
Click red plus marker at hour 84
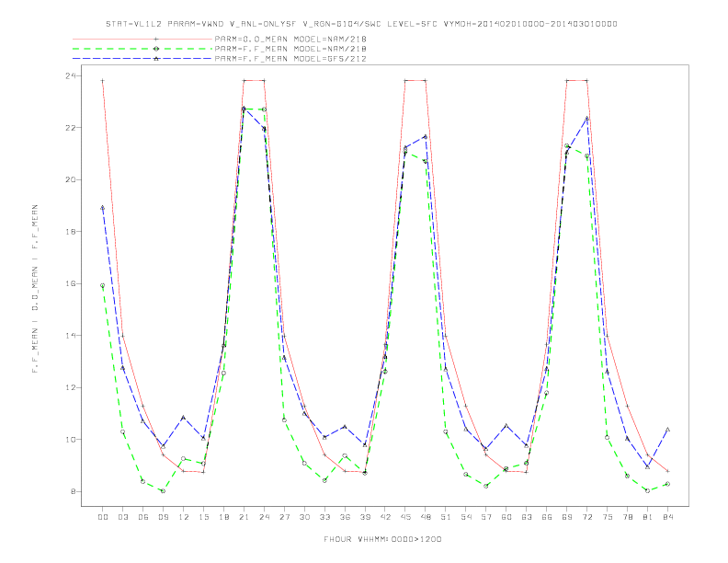tap(667, 471)
